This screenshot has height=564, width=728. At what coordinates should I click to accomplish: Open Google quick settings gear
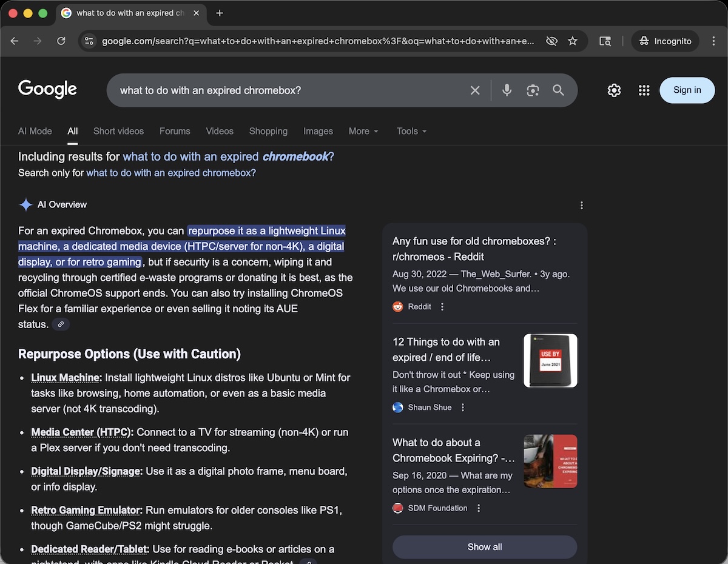(614, 90)
